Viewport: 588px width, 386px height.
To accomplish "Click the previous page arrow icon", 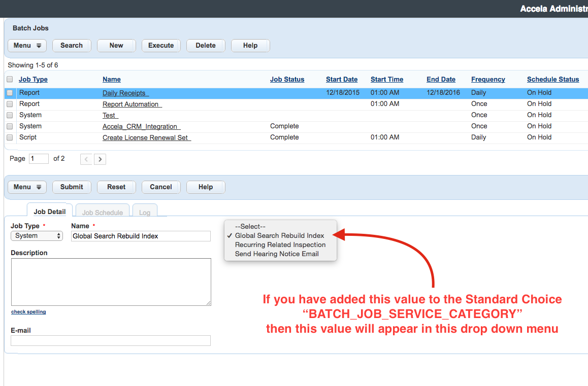I will [86, 159].
